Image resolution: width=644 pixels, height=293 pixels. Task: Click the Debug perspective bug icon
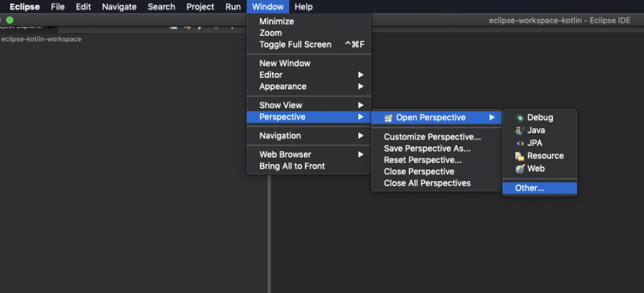click(x=519, y=118)
